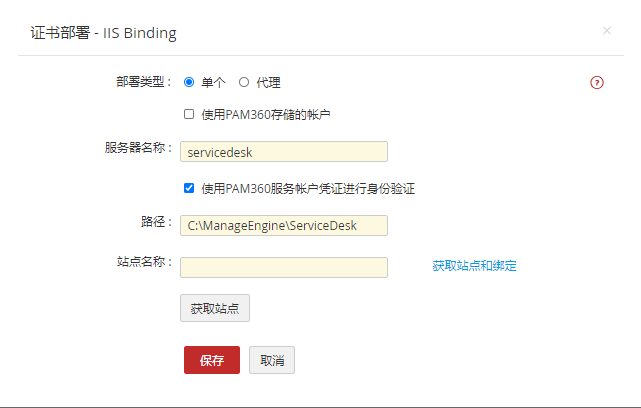Click the 使用PAM360服务帐户凭证进行身份验证 label text
This screenshot has width=641, height=408.
(x=308, y=188)
